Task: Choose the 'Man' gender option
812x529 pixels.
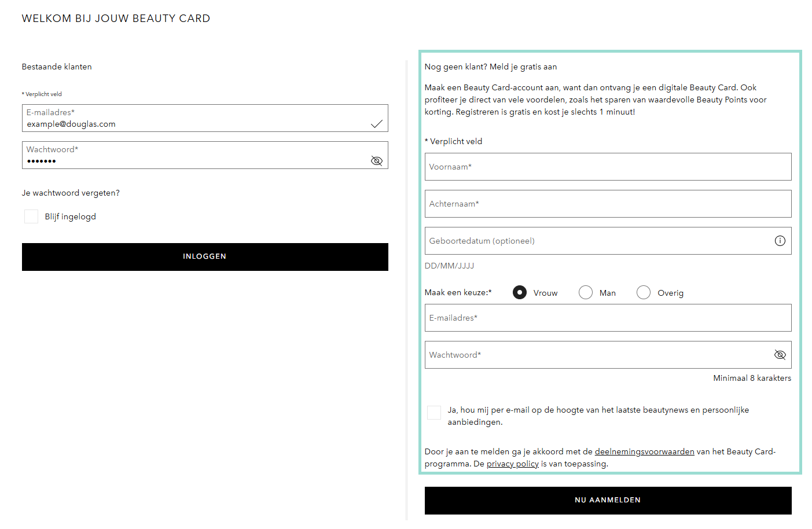Action: [586, 292]
